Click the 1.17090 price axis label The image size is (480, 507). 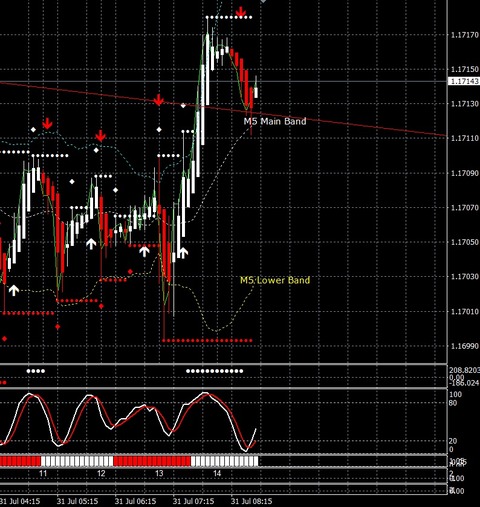465,173
